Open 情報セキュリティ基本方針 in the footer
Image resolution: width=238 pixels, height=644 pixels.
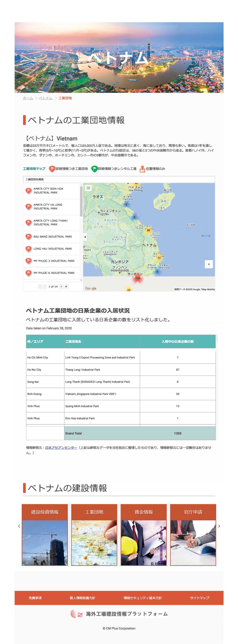tap(143, 598)
